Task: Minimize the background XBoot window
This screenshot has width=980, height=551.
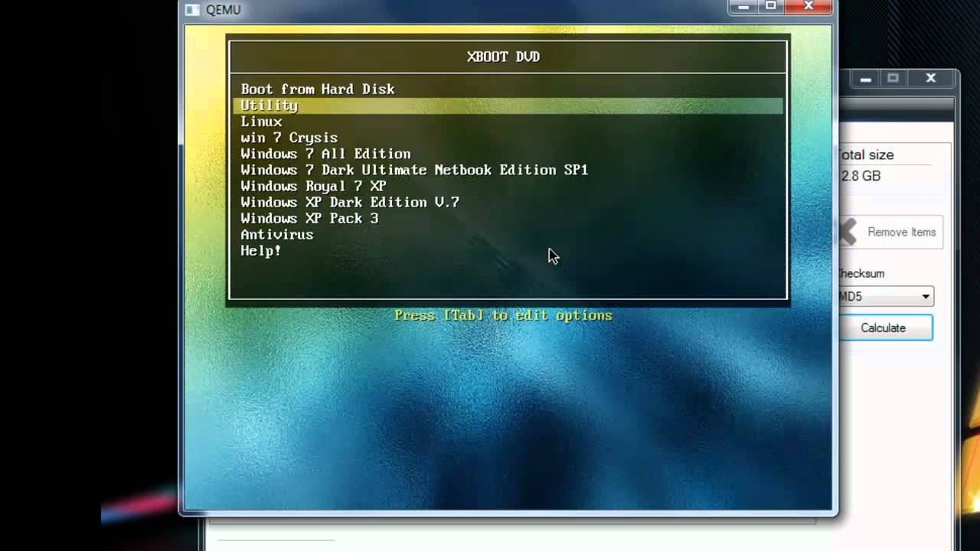Action: 866,78
